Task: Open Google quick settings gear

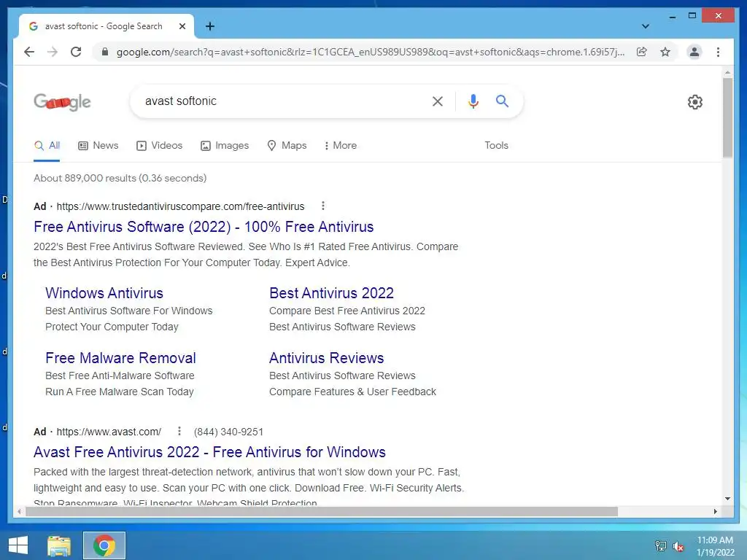Action: [x=695, y=102]
